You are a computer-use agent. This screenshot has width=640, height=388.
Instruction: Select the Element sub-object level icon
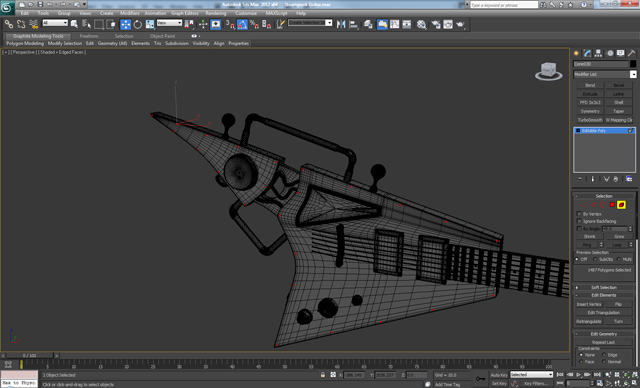tap(621, 204)
